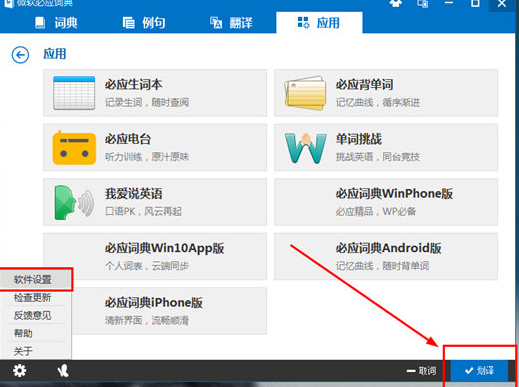Maximize the Bing dictionary window

[x=475, y=3]
